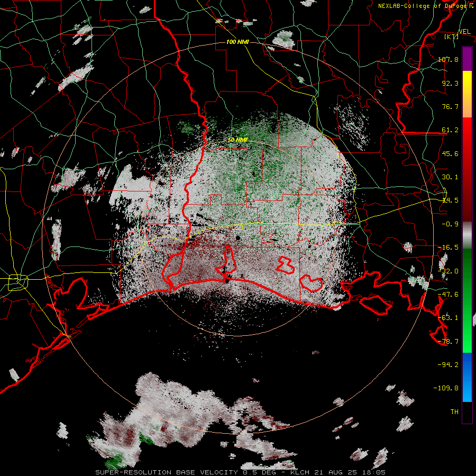This screenshot has height=476, width=476.
Task: Select the 45.6 legend value
Action: coord(450,153)
